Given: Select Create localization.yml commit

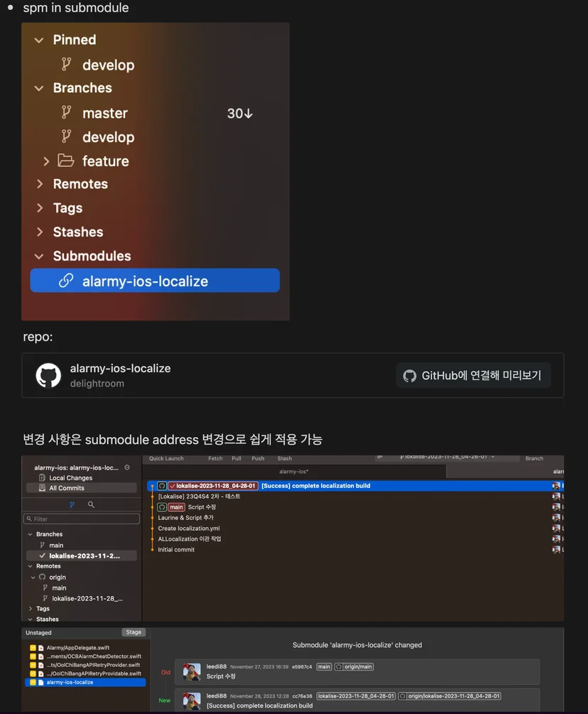Looking at the screenshot, I should tap(189, 528).
